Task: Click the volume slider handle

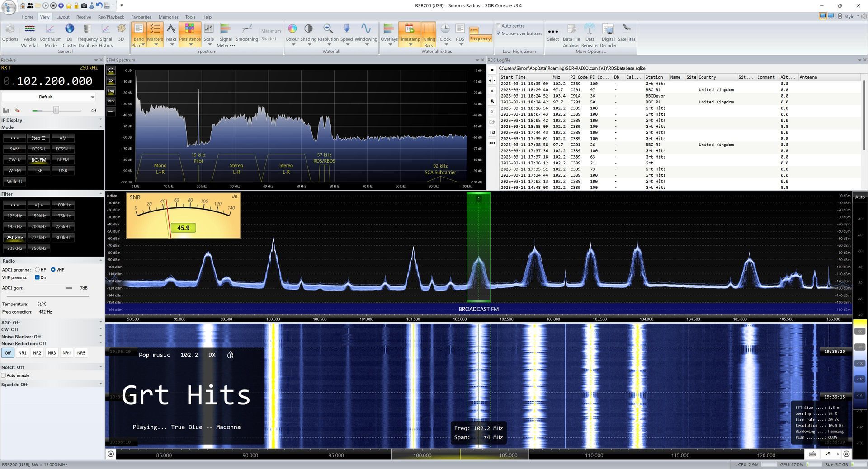Action: 56,110
